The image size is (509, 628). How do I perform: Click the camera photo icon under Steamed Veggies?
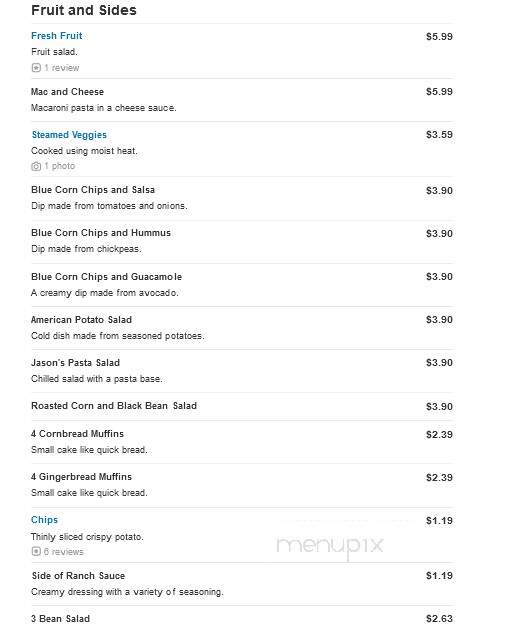[x=36, y=166]
